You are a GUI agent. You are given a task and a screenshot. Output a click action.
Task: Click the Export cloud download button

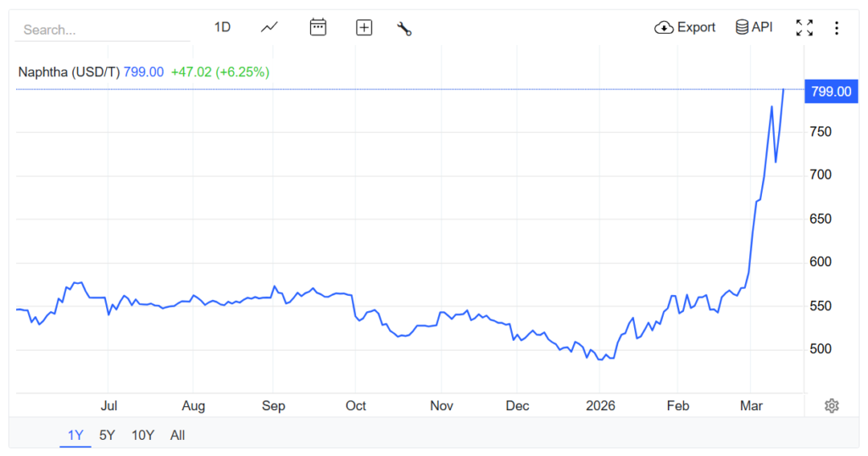(x=685, y=27)
